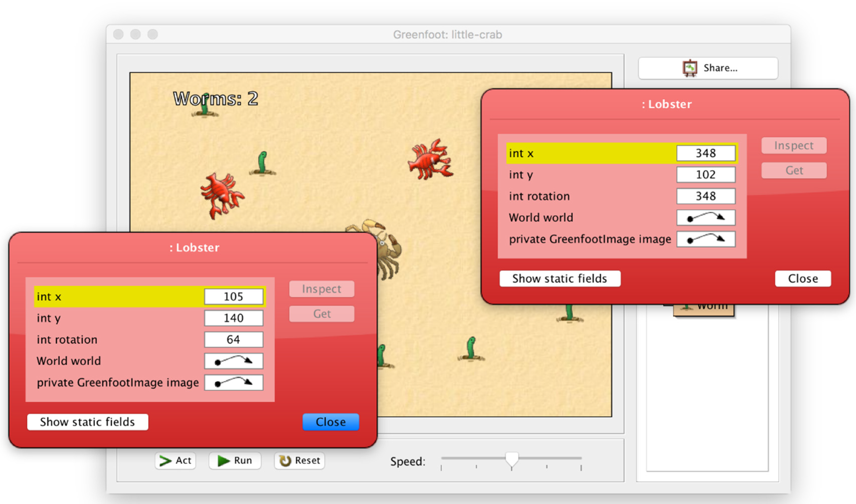
Task: Close the left Lobster inspector (blue Close)
Action: 330,422
